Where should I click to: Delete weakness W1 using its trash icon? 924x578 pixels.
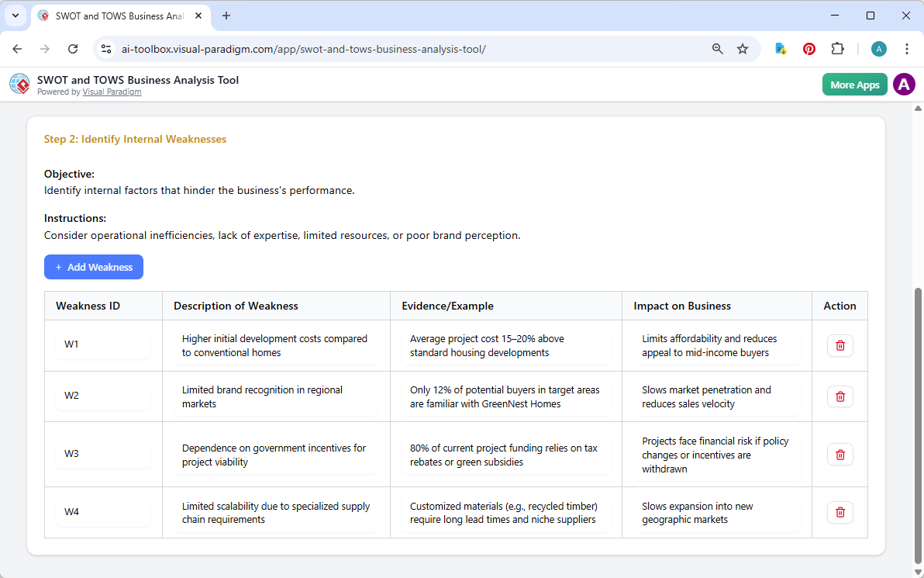pyautogui.click(x=840, y=345)
